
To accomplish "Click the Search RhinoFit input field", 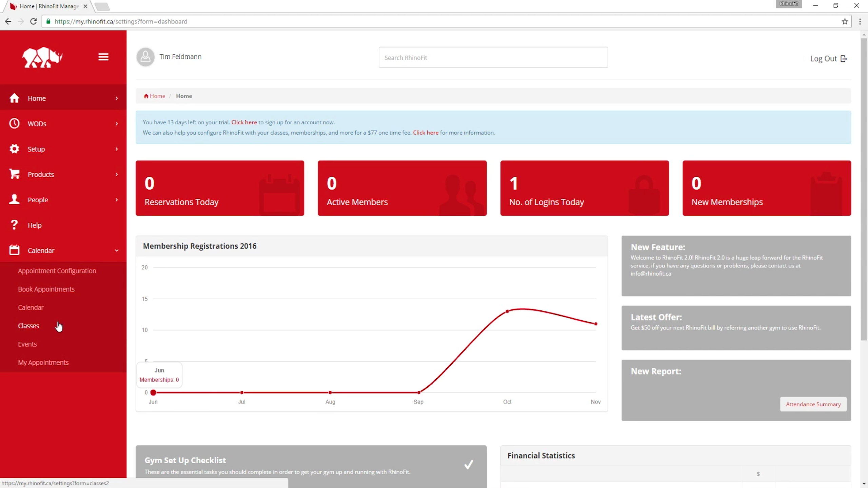I will click(493, 57).
